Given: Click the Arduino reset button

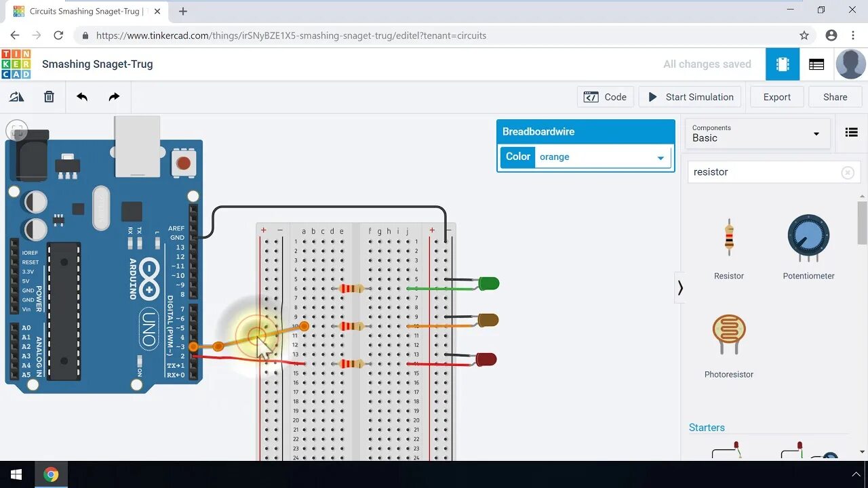Looking at the screenshot, I should coord(183,163).
